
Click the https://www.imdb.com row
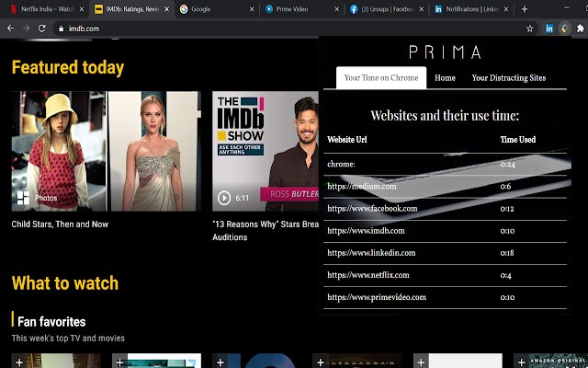445,231
